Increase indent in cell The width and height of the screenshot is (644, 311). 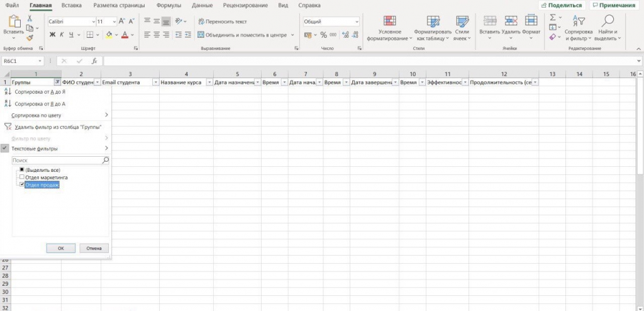click(x=188, y=35)
